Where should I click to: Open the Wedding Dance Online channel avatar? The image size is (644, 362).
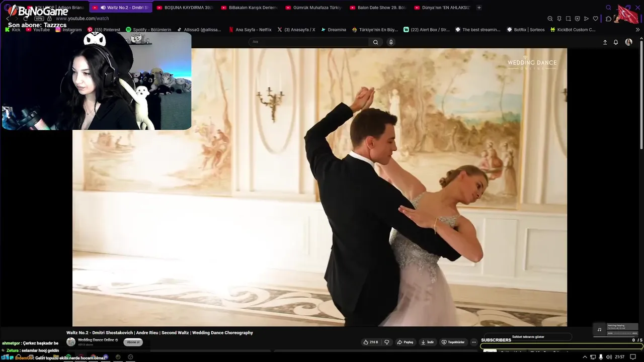71,342
